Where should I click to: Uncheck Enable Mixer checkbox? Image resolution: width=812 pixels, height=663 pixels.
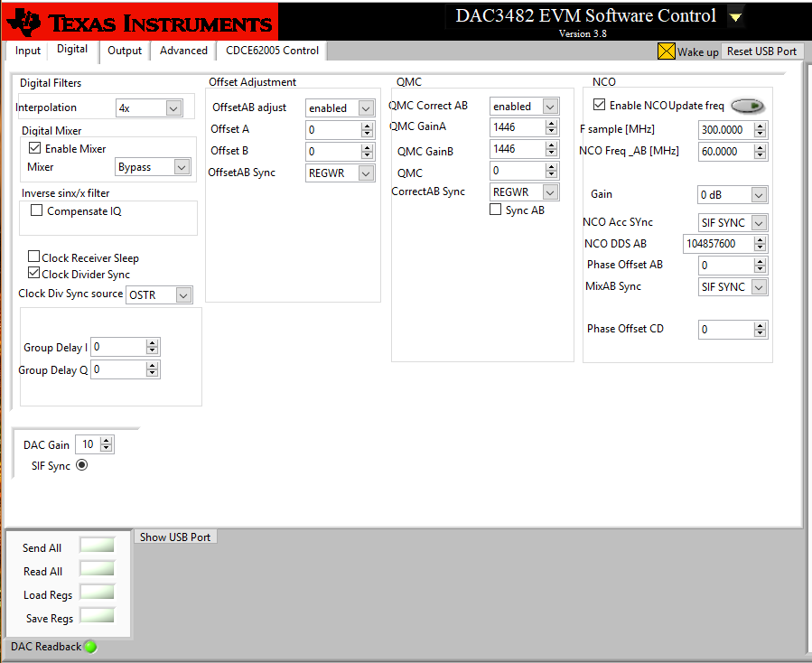34,147
